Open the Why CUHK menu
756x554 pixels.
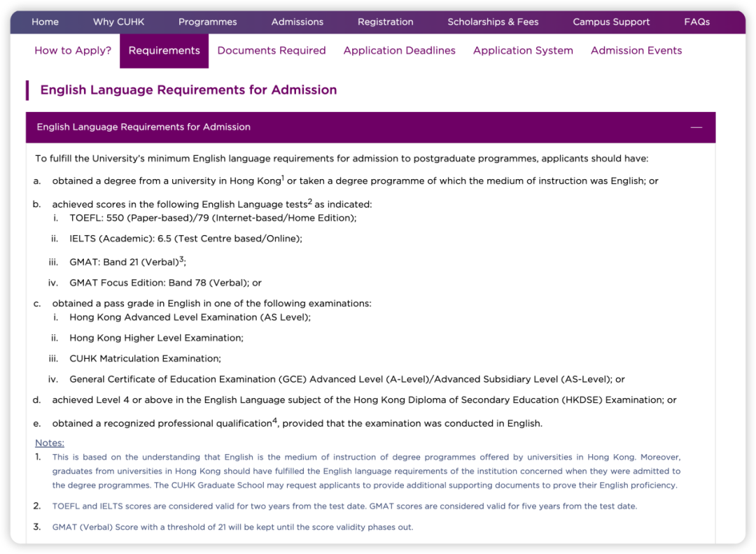click(118, 22)
